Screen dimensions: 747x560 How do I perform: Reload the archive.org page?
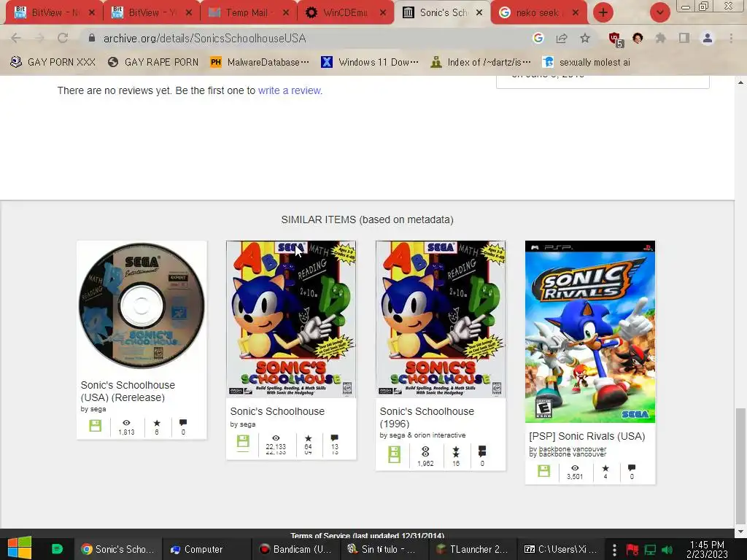pos(63,38)
